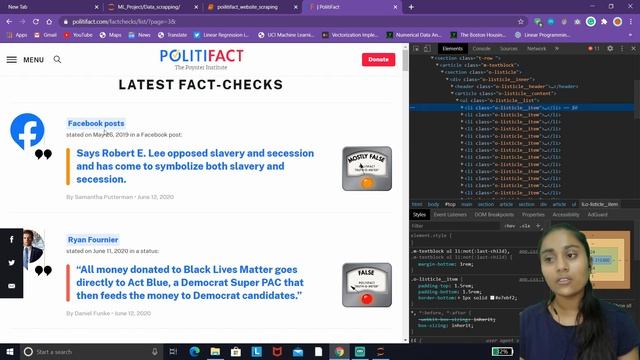The image size is (640, 360).
Task: Switch to the DevTools Sources tab
Action: [509, 49]
